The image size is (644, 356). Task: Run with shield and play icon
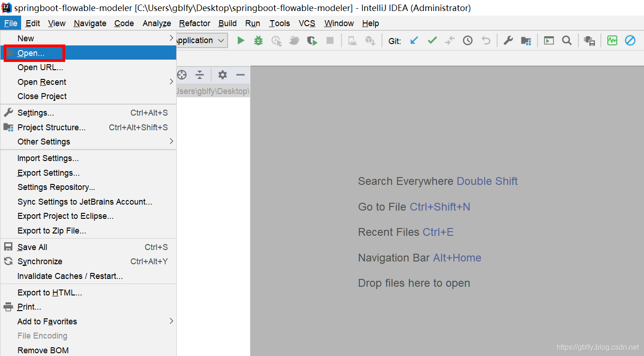(313, 40)
